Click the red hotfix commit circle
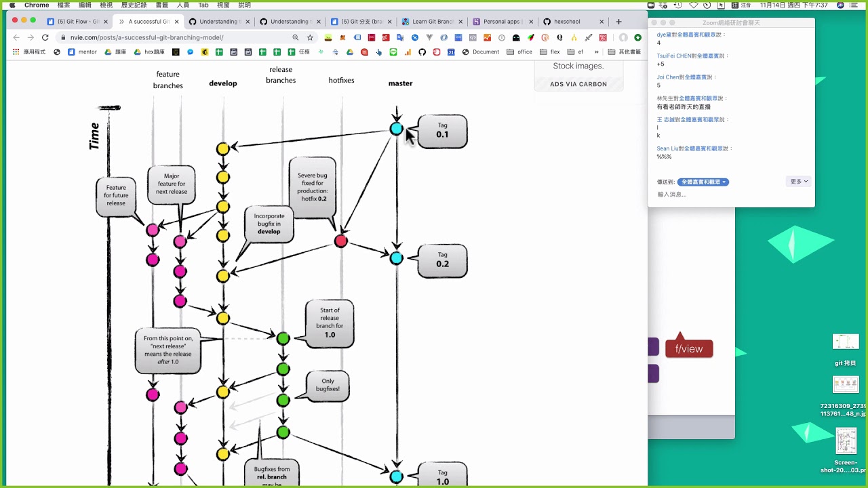This screenshot has height=488, width=868. tap(341, 241)
